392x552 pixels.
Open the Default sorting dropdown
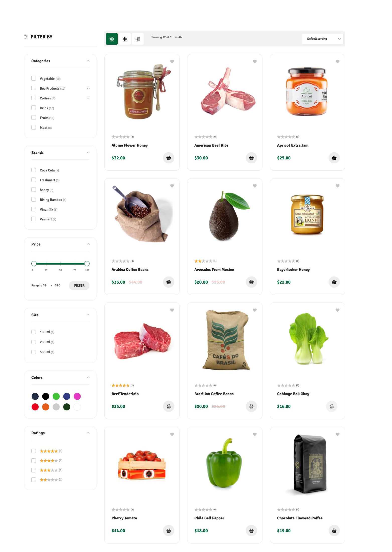tap(323, 39)
